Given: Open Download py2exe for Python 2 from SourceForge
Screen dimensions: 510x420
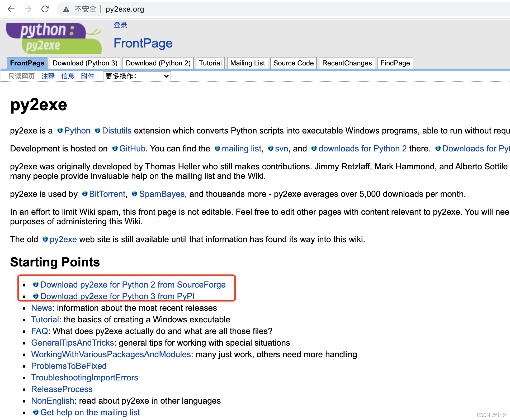Looking at the screenshot, I should 133,285.
